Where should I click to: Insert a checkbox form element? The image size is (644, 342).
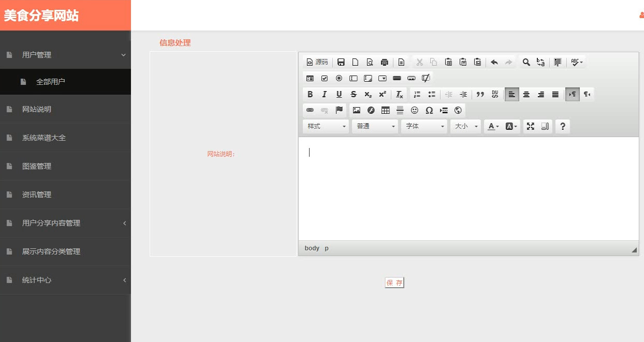(x=325, y=78)
